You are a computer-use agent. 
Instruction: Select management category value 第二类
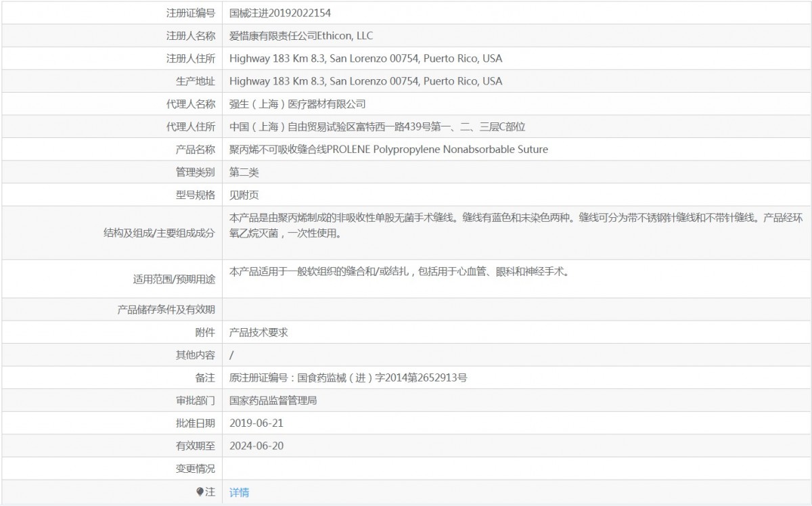[x=244, y=172]
